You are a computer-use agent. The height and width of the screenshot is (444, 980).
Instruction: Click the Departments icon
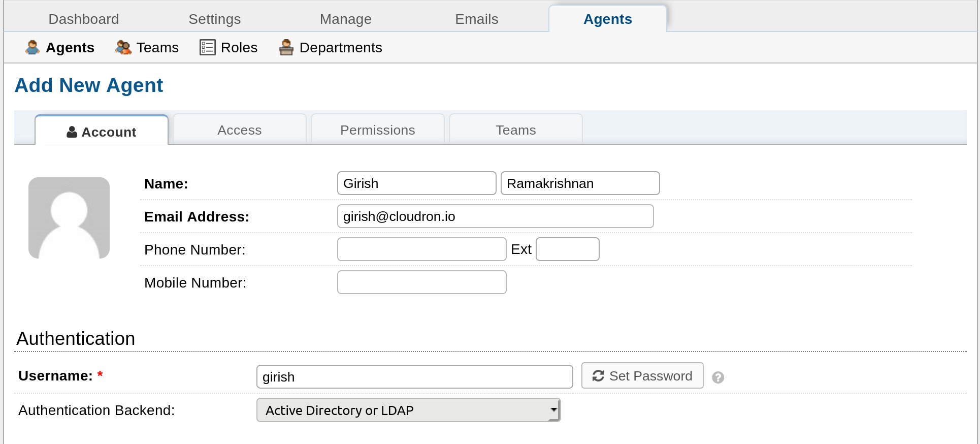(x=286, y=47)
